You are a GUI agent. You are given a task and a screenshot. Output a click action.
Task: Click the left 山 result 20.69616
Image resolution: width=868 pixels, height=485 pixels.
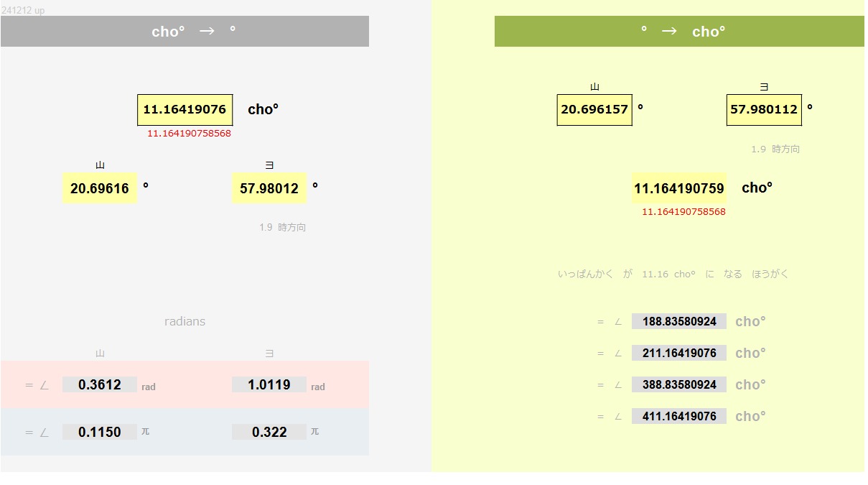(100, 188)
